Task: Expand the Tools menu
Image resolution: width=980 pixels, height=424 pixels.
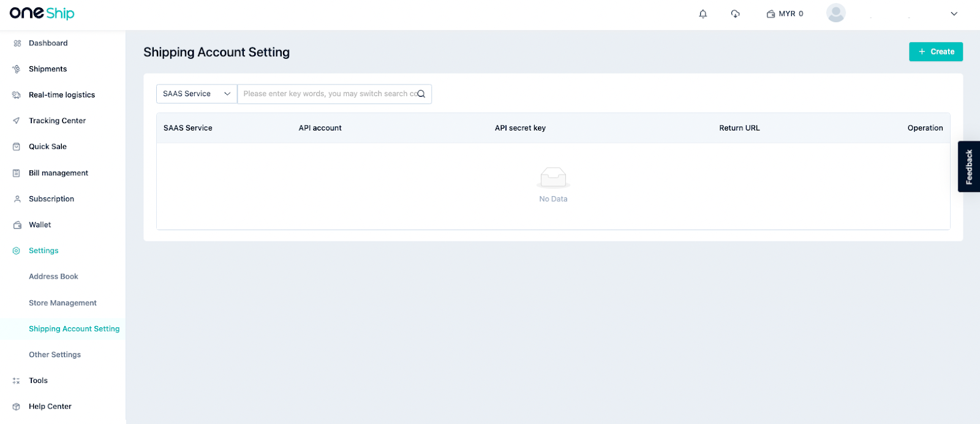Action: click(x=38, y=380)
